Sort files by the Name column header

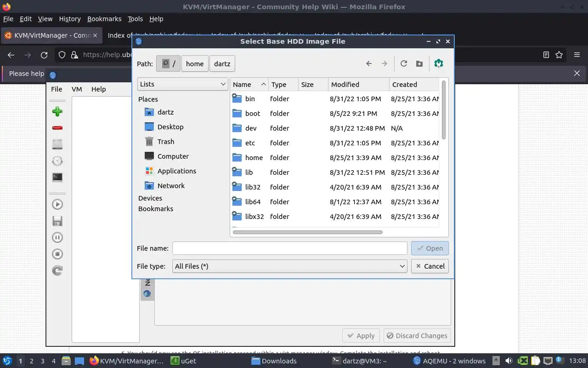pyautogui.click(x=249, y=84)
